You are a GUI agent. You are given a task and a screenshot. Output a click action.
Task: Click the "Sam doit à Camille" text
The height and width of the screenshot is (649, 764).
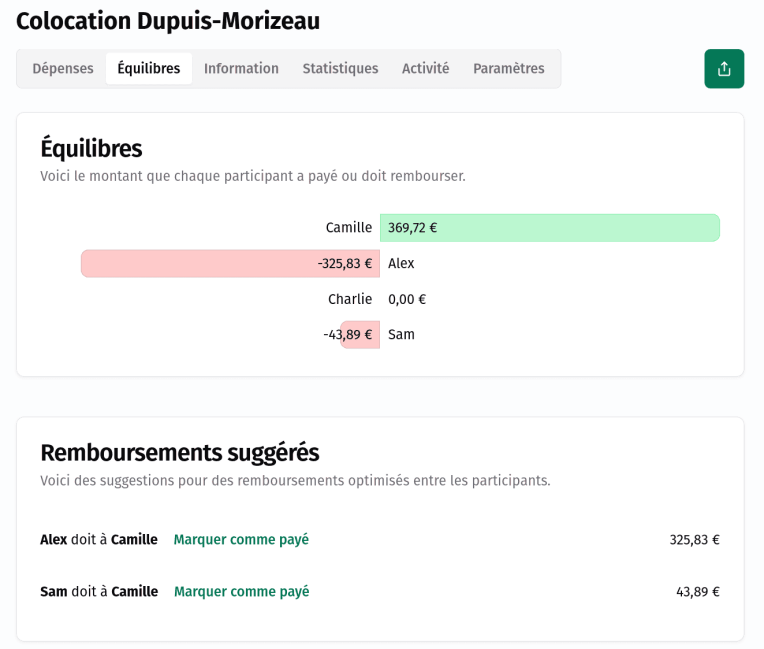(99, 592)
